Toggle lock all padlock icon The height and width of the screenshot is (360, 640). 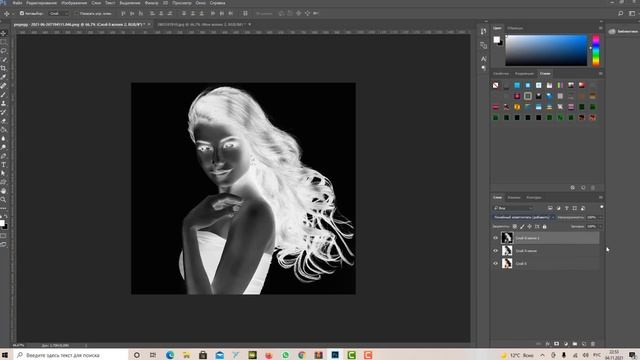[x=544, y=227]
